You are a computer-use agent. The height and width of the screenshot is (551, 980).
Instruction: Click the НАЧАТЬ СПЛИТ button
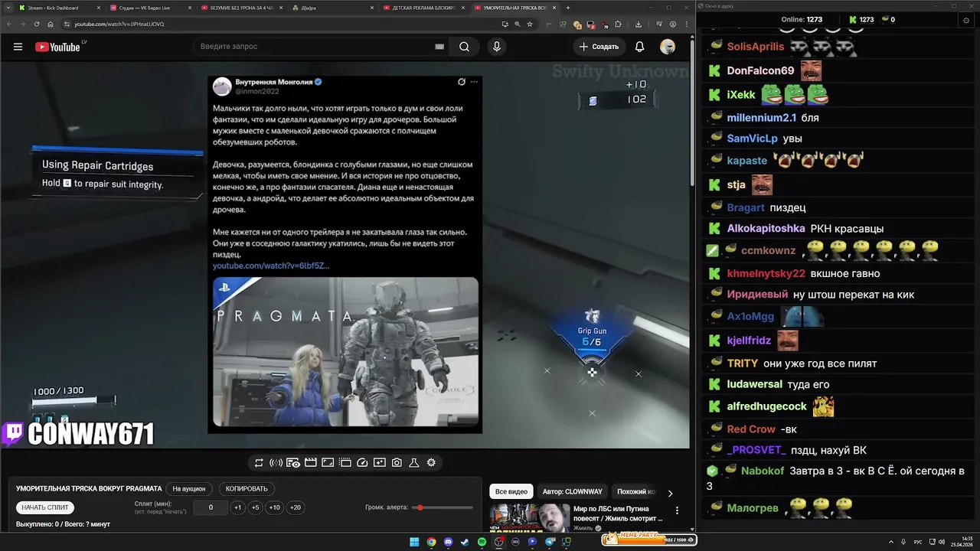(x=45, y=507)
